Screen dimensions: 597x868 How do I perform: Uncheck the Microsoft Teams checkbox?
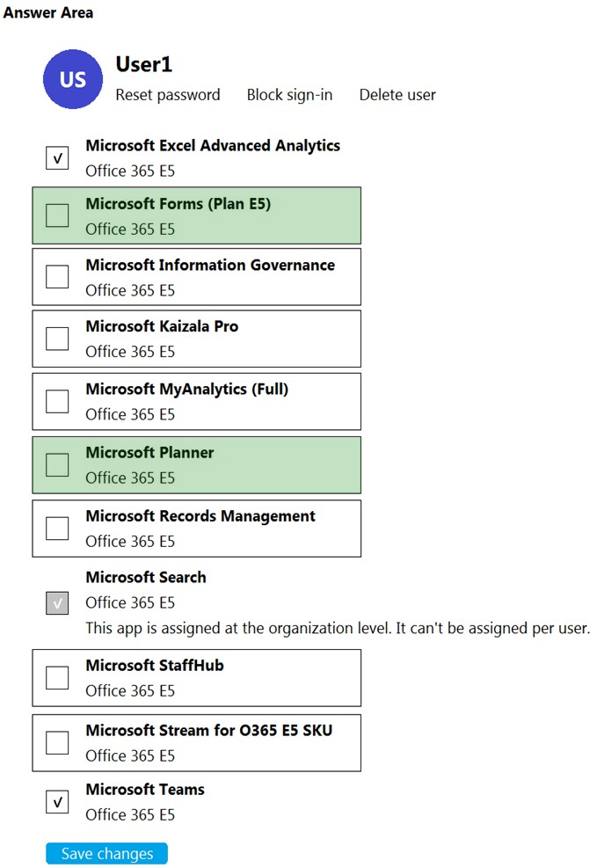(57, 801)
